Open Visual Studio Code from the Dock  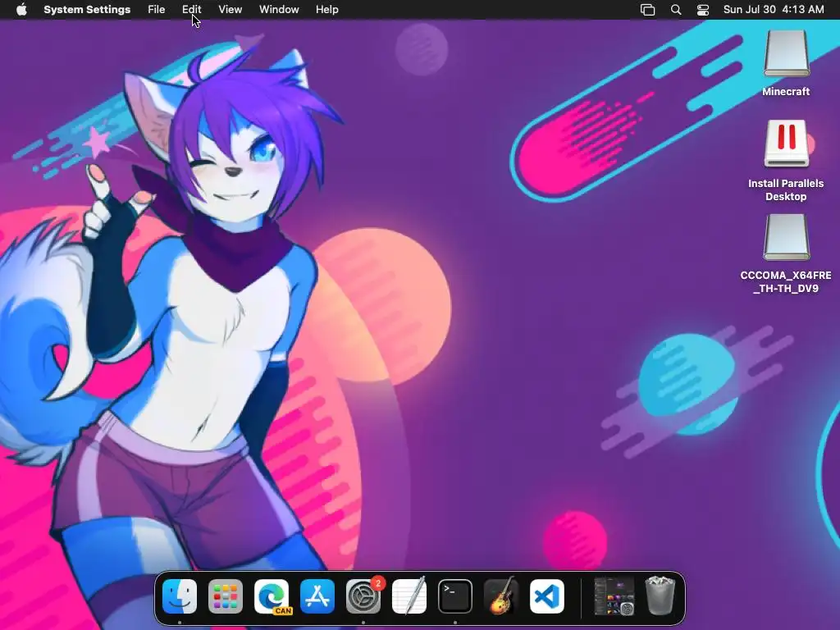(x=547, y=596)
